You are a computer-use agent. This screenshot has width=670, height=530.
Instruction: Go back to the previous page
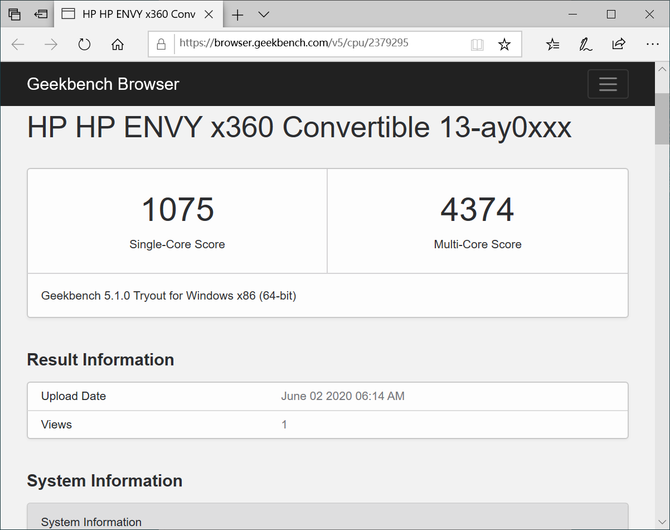pos(18,44)
